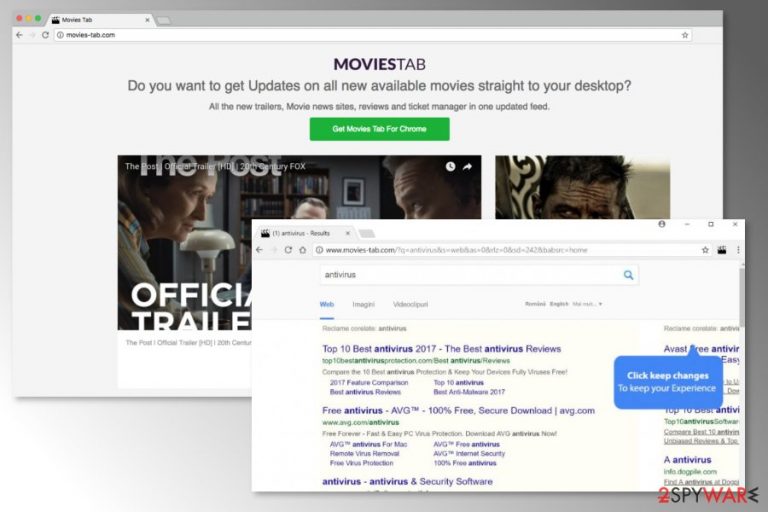Screen dimensions: 768x512
Task: Close the Movies Tab browser tab
Action: tap(147, 20)
